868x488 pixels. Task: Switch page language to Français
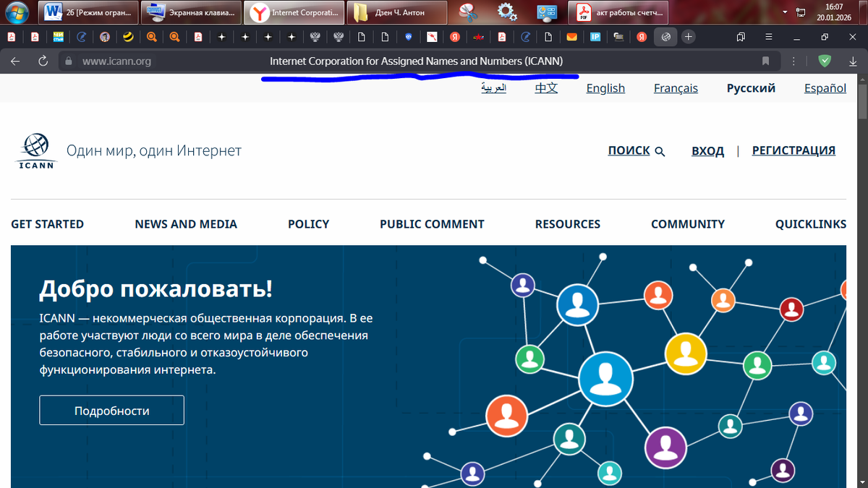click(x=676, y=88)
